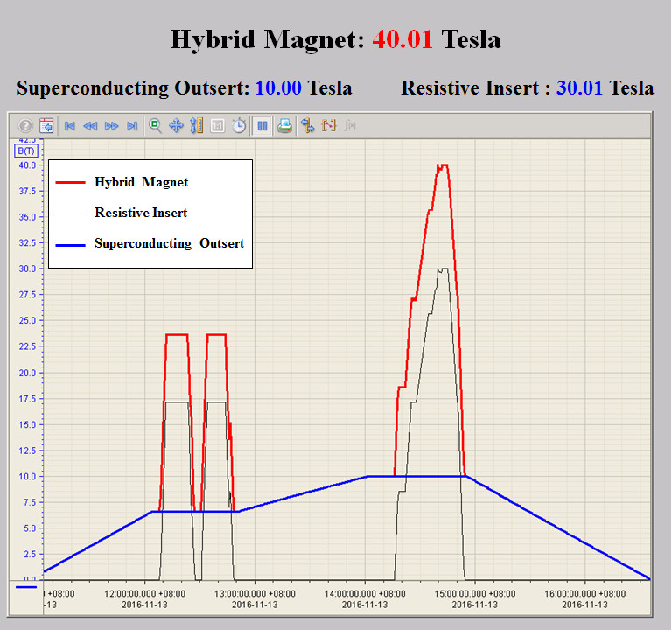The image size is (672, 630).
Task: Click the blue line swatch below the Y axis
Action: click(x=26, y=587)
